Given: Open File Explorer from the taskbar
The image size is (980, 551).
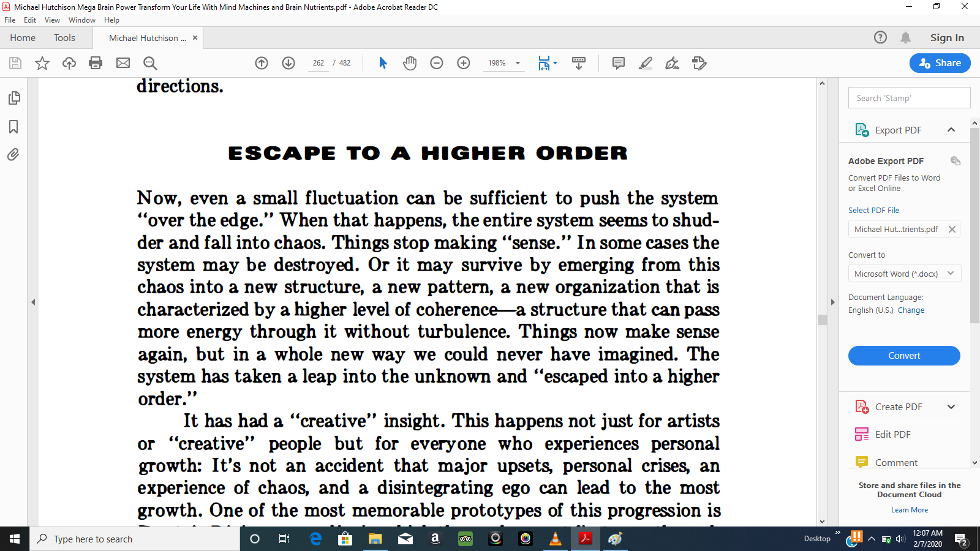Looking at the screenshot, I should pyautogui.click(x=375, y=539).
